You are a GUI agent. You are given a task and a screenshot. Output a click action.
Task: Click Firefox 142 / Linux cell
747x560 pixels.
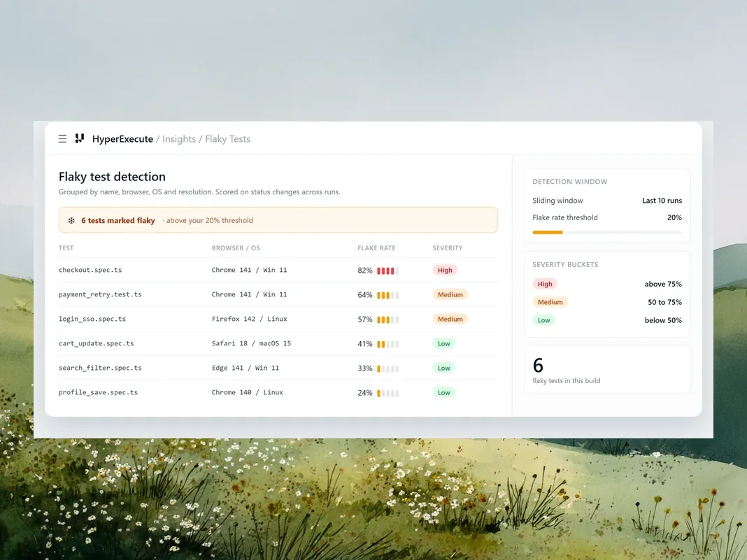[250, 319]
